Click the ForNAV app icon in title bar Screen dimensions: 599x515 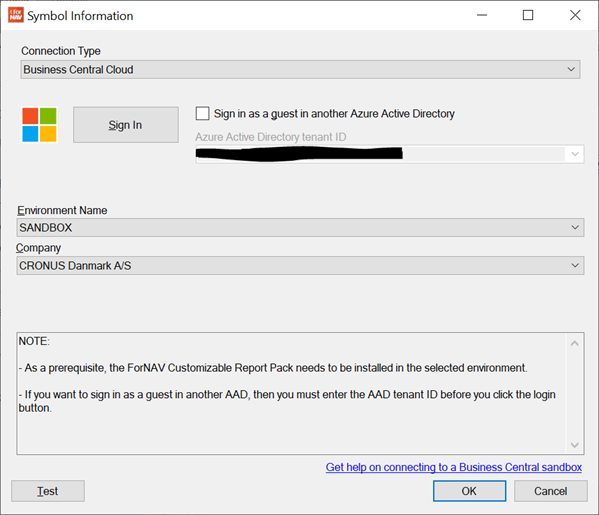pyautogui.click(x=16, y=15)
